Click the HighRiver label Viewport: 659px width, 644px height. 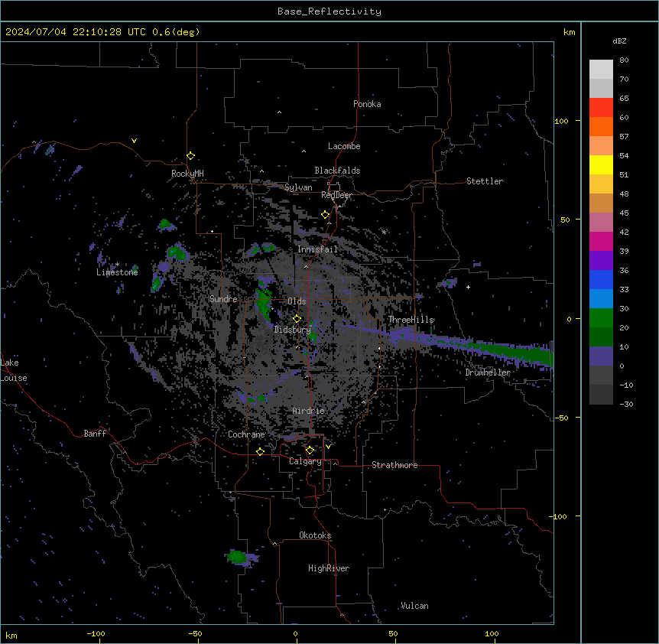[x=329, y=568]
